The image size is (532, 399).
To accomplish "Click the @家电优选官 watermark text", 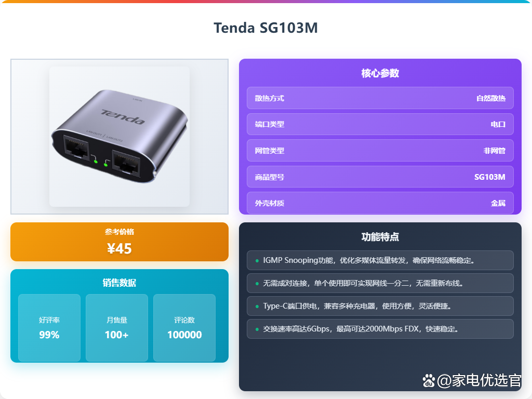I will pyautogui.click(x=479, y=380).
